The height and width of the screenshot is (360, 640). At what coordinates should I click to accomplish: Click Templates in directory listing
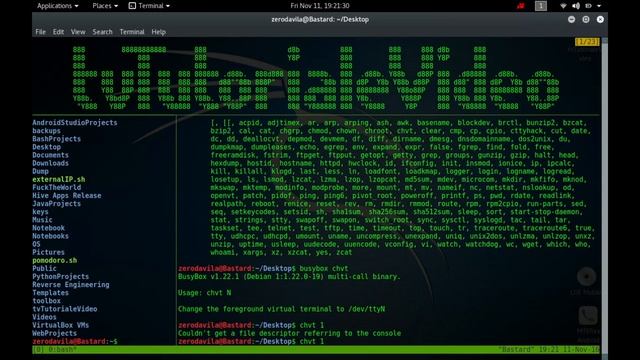51,293
